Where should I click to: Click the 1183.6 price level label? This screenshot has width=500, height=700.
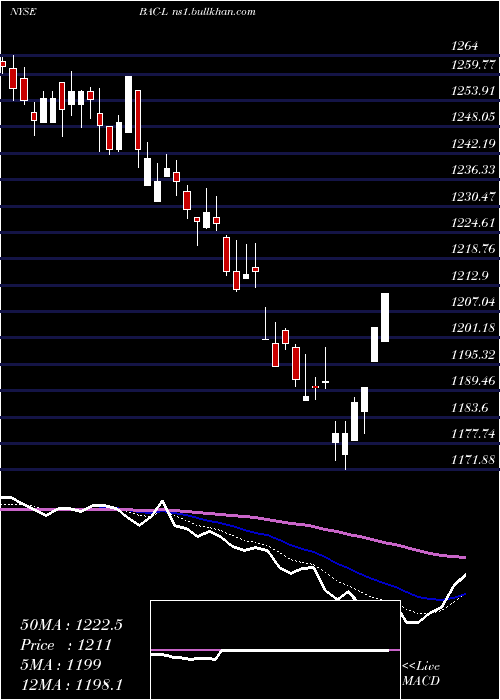[470, 407]
